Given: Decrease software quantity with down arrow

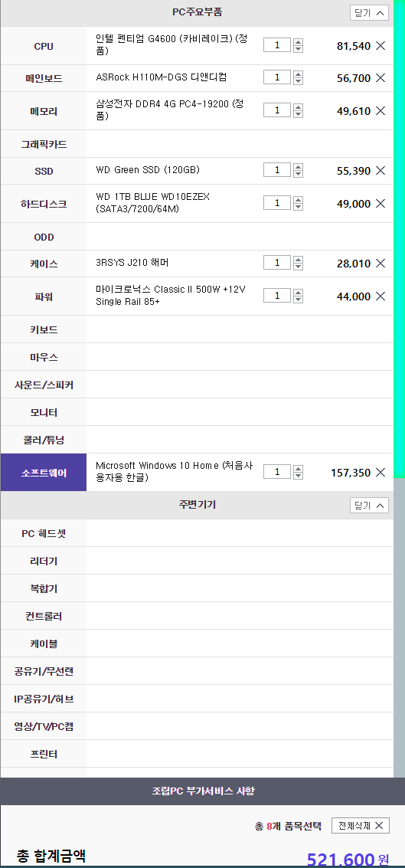Looking at the screenshot, I should point(299,476).
